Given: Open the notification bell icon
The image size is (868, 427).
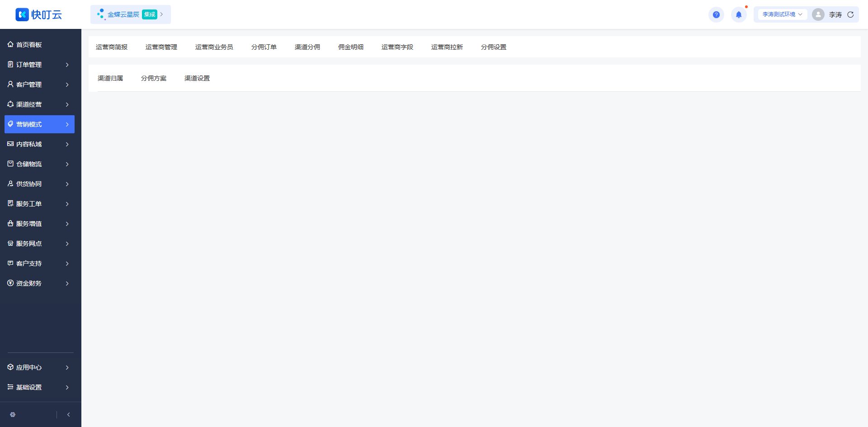Looking at the screenshot, I should click(739, 14).
